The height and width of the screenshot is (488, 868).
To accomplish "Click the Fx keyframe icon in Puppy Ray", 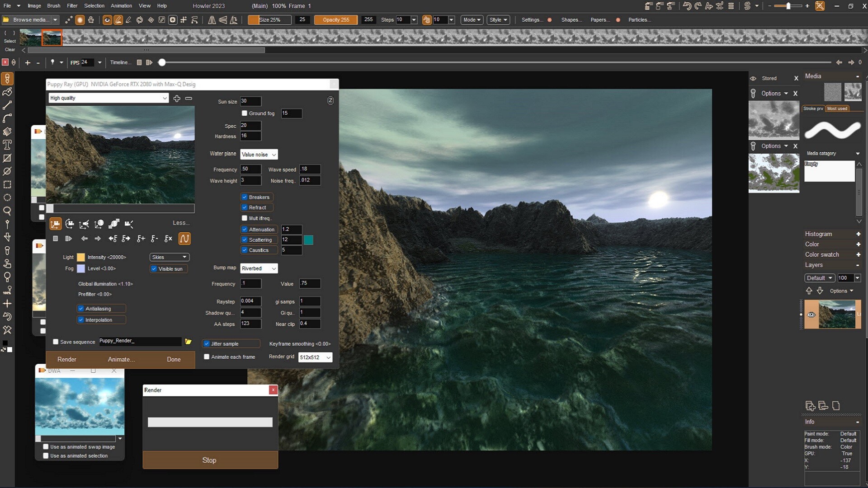I will point(168,239).
